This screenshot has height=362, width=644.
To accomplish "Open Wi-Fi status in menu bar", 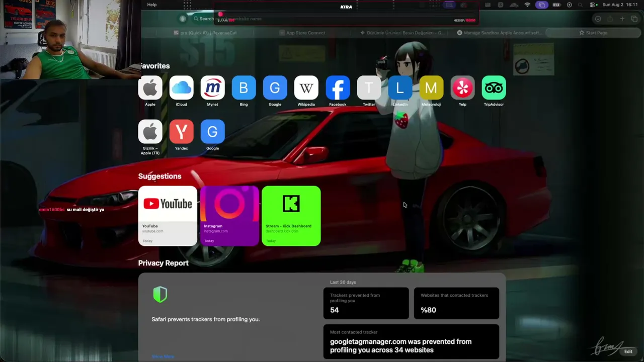I will tap(527, 5).
